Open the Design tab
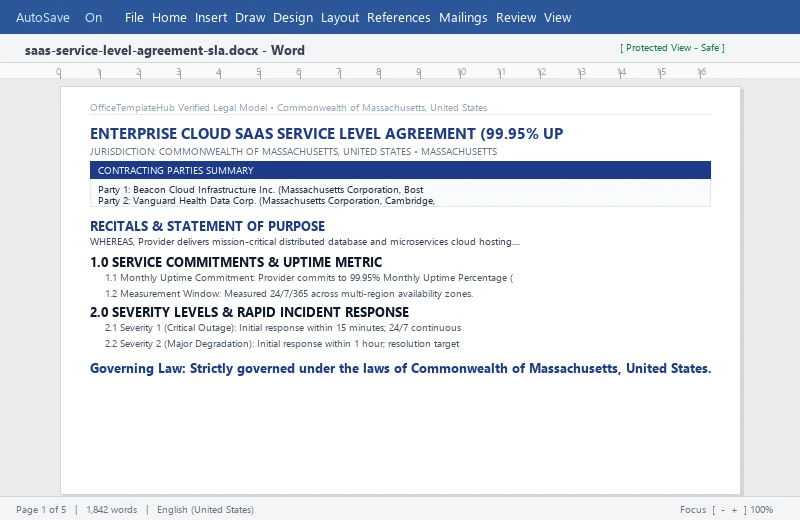The width and height of the screenshot is (800, 520). (x=293, y=17)
